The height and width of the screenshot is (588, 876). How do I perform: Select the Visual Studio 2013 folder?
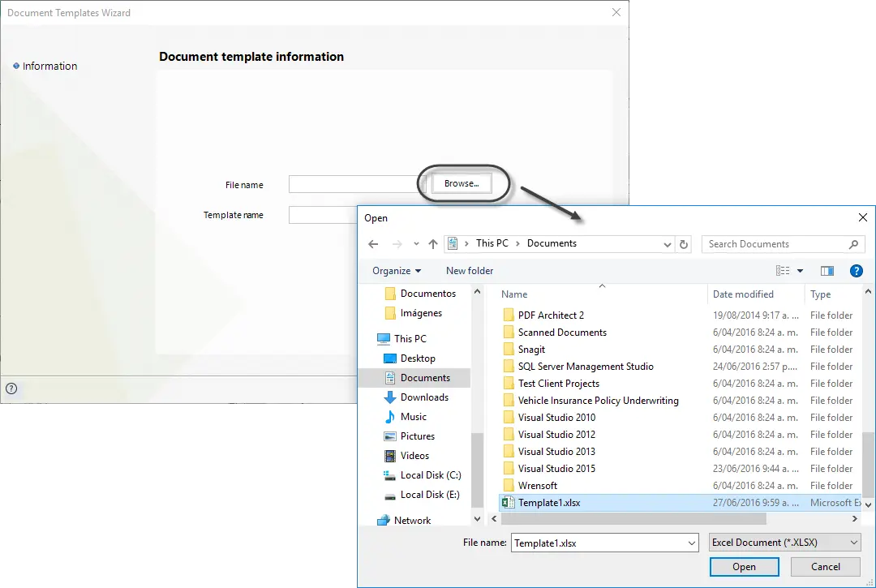click(x=556, y=452)
